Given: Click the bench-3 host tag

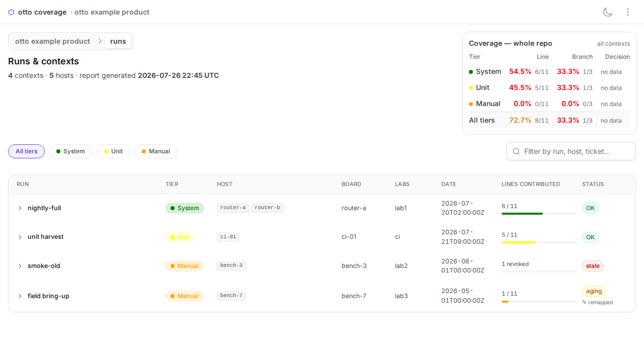Looking at the screenshot, I should [231, 265].
